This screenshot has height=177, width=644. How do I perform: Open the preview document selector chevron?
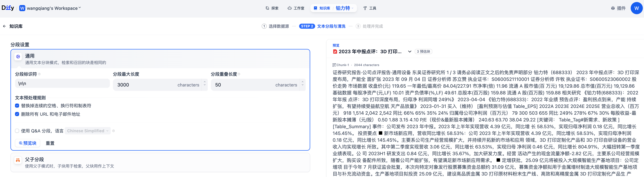pyautogui.click(x=409, y=52)
